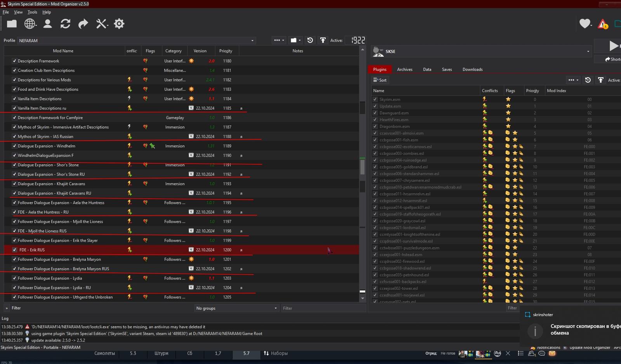Disable ccqdrsse001-survivalmode.esl plugin
The image size is (621, 364).
point(375,241)
